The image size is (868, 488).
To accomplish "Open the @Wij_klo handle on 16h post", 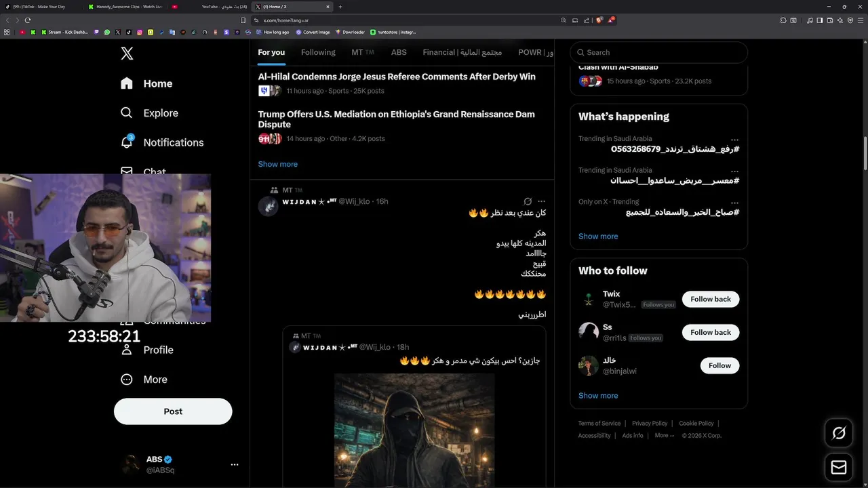I will pos(354,201).
